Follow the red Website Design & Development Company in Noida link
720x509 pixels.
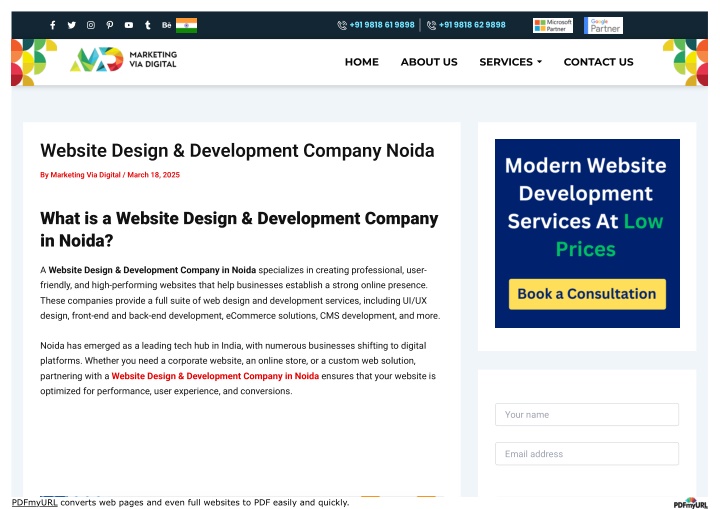(x=215, y=376)
